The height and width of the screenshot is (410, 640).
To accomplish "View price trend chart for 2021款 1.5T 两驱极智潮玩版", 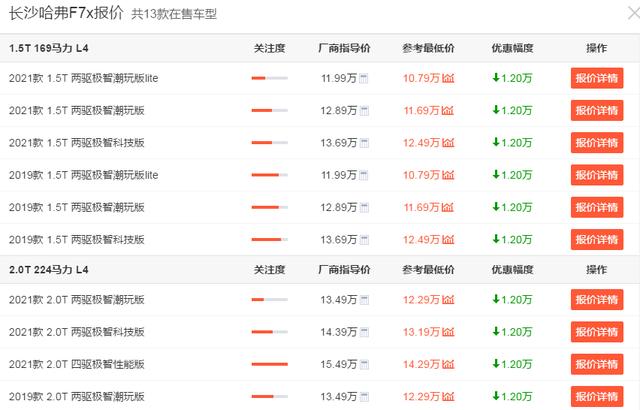I will click(448, 111).
